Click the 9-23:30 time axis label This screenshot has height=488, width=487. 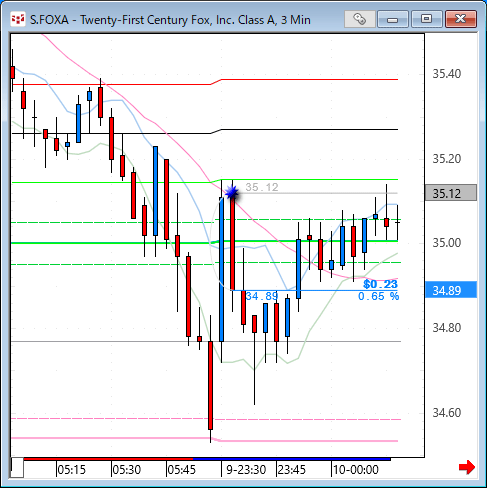click(x=246, y=470)
